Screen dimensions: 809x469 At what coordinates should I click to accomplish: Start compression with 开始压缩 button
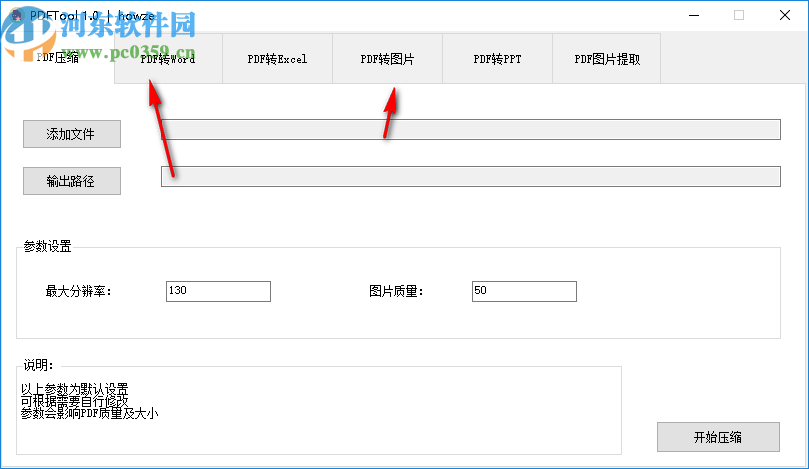(x=718, y=437)
